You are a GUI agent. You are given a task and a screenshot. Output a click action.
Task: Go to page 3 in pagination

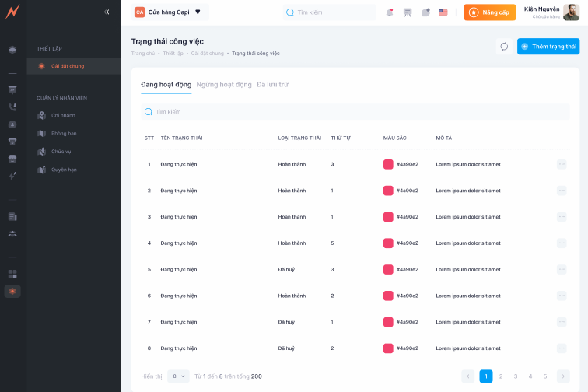[516, 376]
